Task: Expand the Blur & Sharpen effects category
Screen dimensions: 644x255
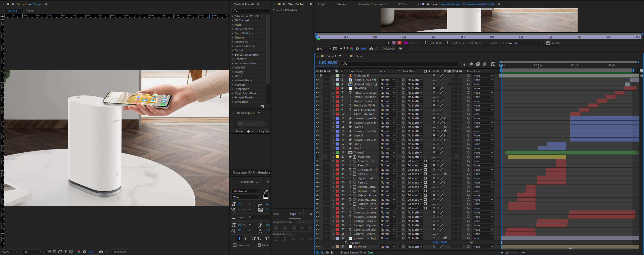Action: pos(232,29)
